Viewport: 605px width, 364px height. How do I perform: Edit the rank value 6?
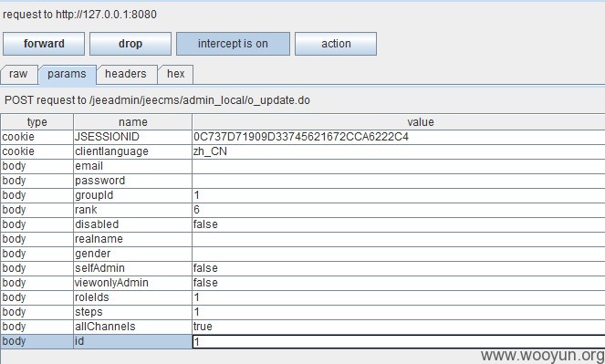pos(399,210)
